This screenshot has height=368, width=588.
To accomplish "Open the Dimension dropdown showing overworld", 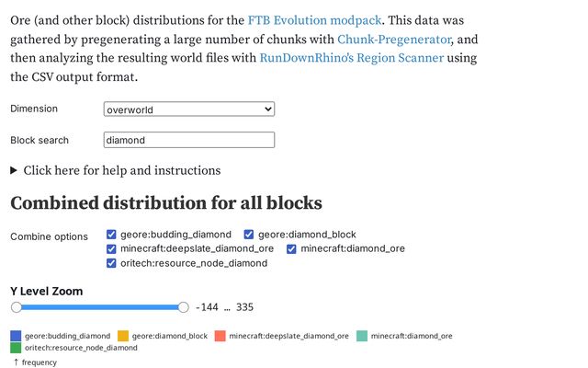I will pos(189,109).
